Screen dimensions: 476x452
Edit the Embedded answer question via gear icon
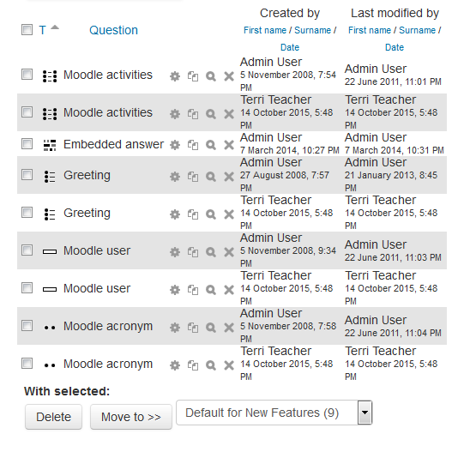pyautogui.click(x=175, y=145)
